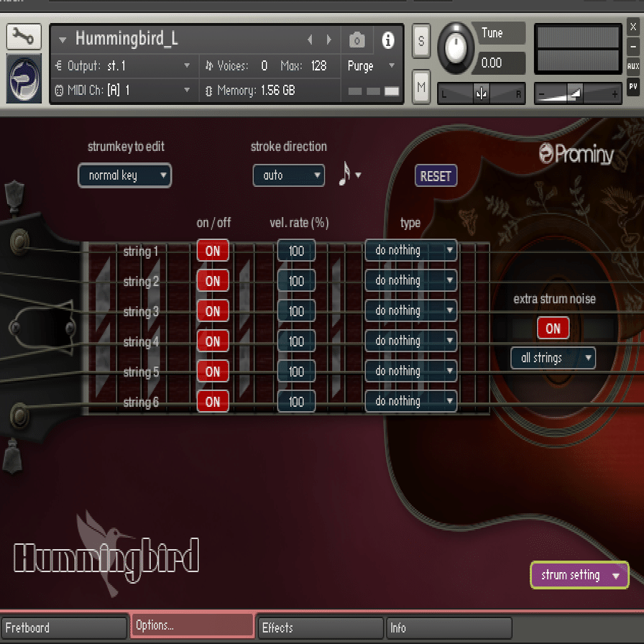The image size is (644, 644).
Task: Open string 5 type 'do nothing' dropdown
Action: [x=411, y=371]
